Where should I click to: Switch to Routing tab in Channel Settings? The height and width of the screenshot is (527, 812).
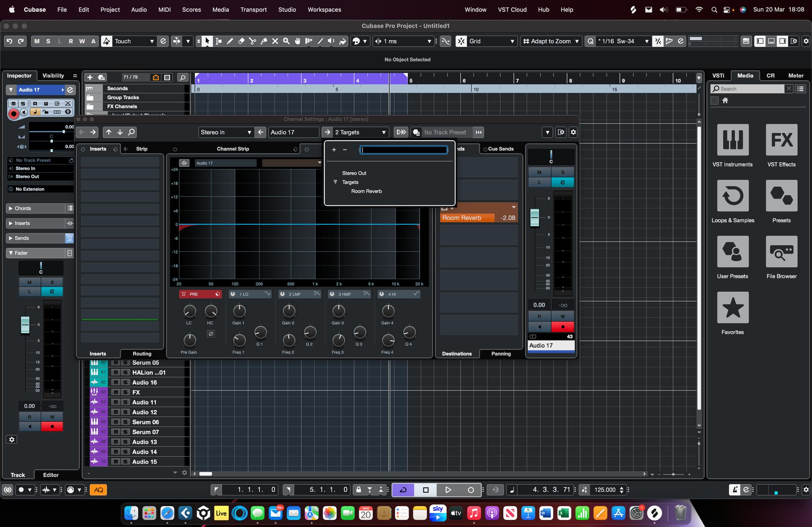[x=142, y=354]
